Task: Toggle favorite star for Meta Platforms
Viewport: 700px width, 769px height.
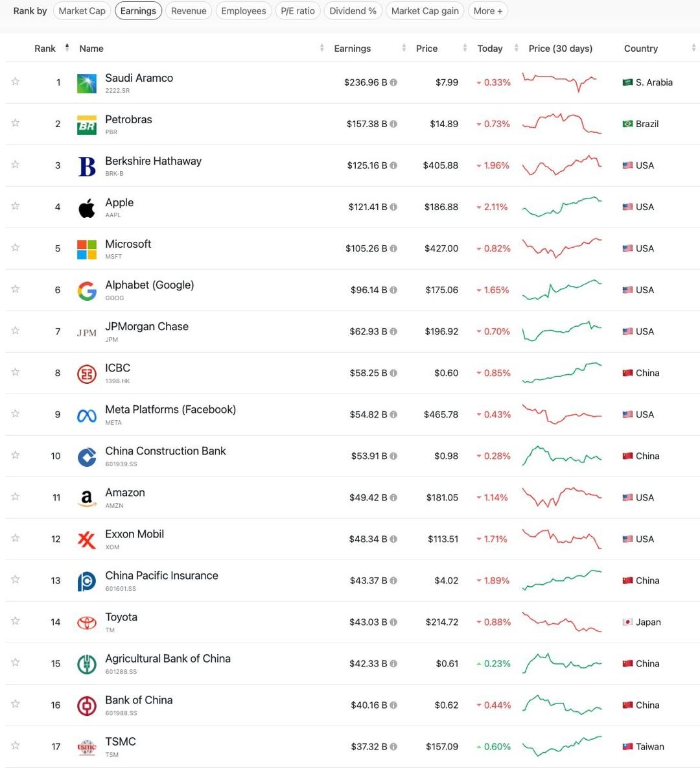Action: coord(15,414)
